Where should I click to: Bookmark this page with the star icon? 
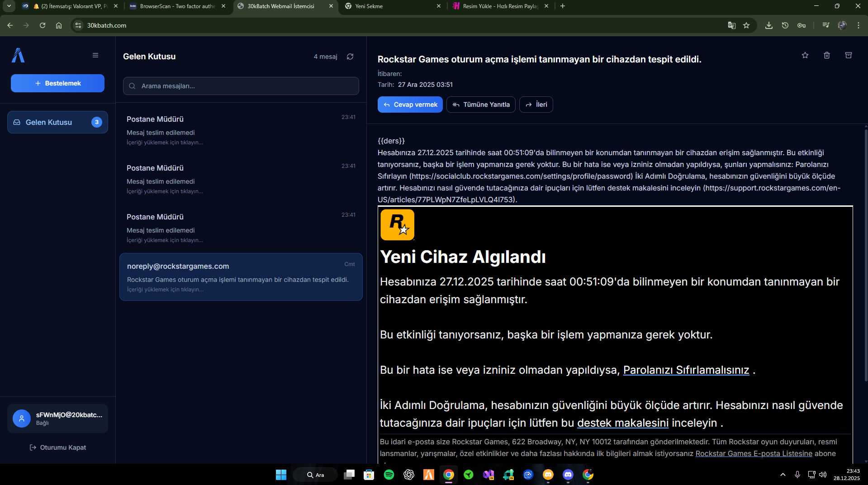pos(746,25)
